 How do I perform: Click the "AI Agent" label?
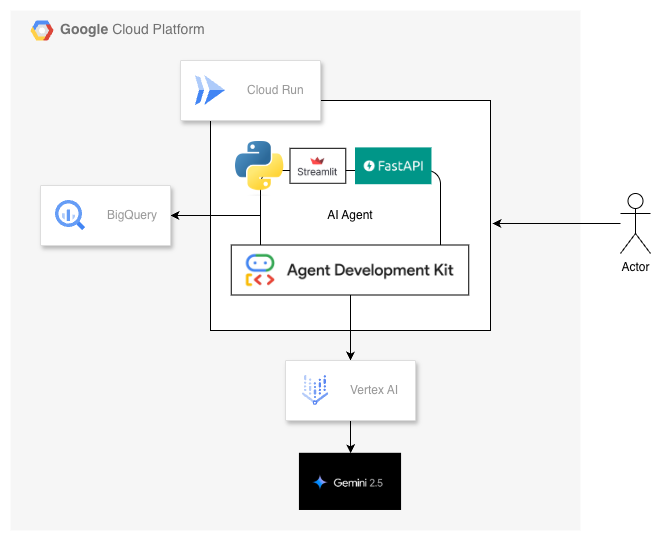[x=350, y=215]
